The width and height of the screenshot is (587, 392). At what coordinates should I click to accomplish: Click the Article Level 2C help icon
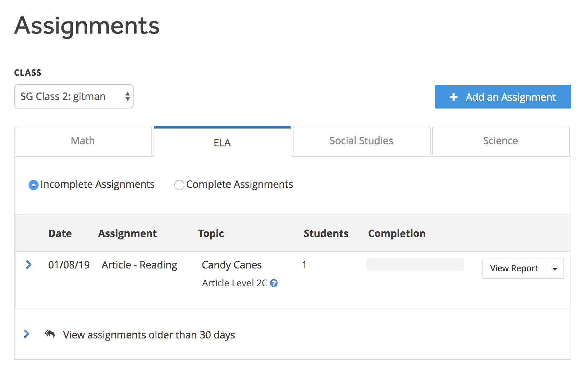274,283
